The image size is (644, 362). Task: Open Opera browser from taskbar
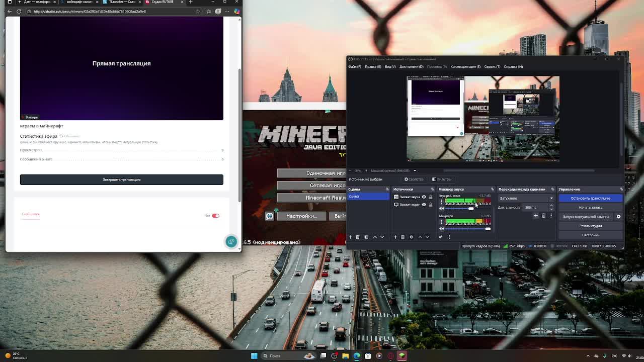(x=390, y=356)
